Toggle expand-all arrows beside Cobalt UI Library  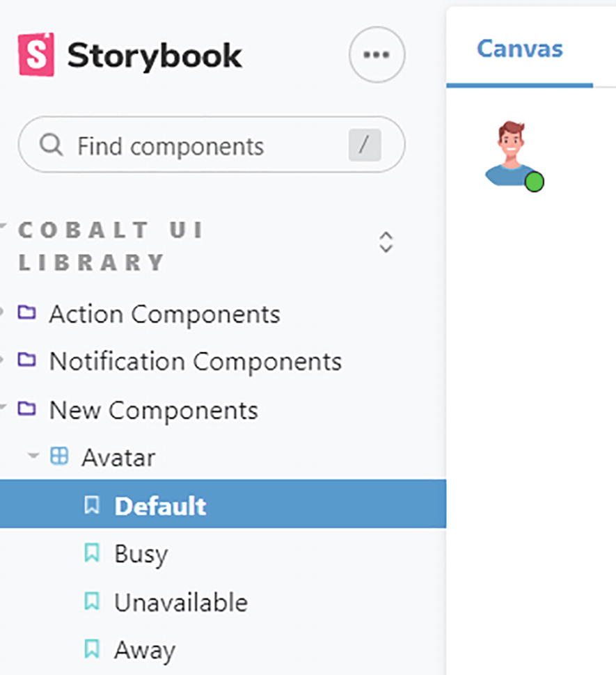[x=386, y=242]
